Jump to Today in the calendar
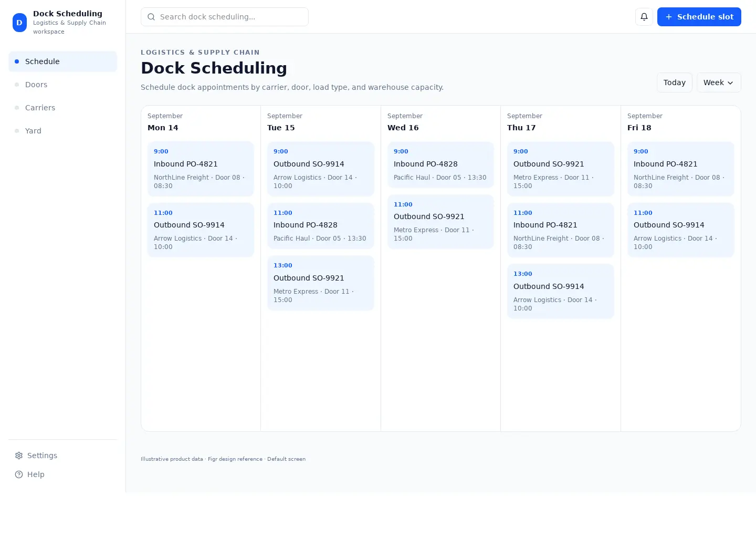The width and height of the screenshot is (756, 538). pyautogui.click(x=675, y=82)
